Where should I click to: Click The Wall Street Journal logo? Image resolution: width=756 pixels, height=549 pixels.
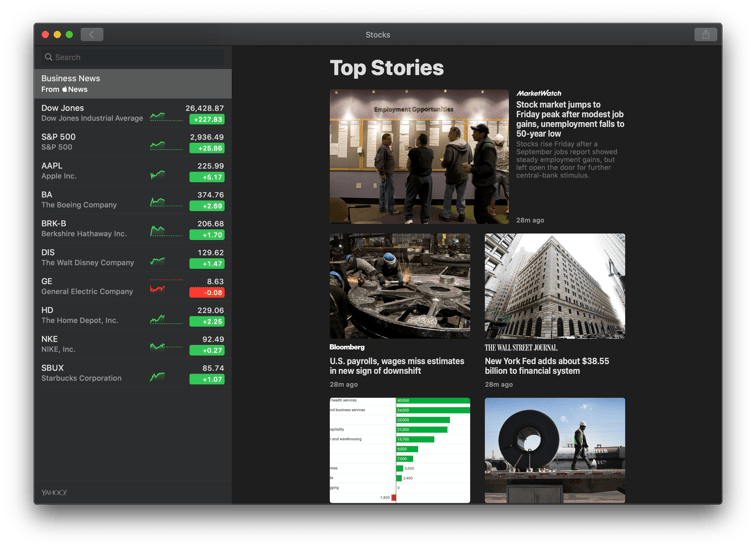521,348
